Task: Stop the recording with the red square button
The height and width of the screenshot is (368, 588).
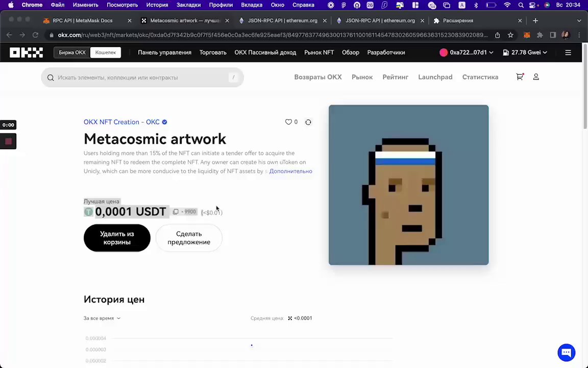Action: coord(8,142)
